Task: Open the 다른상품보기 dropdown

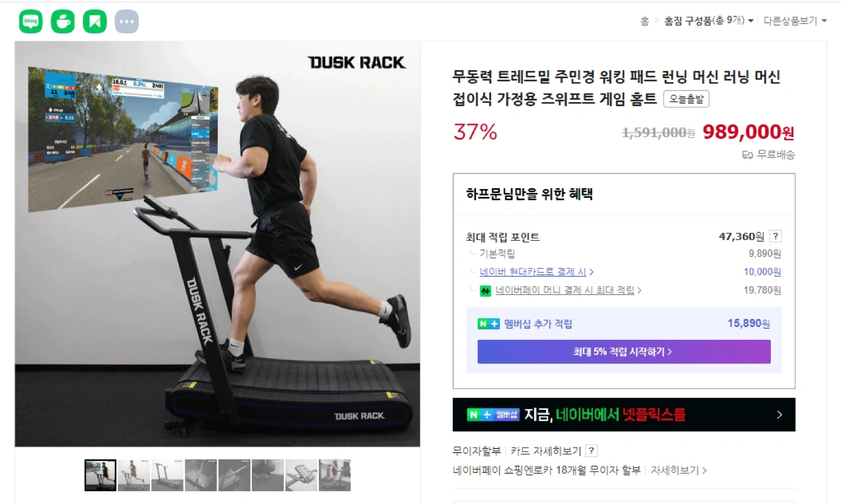Action: point(795,20)
